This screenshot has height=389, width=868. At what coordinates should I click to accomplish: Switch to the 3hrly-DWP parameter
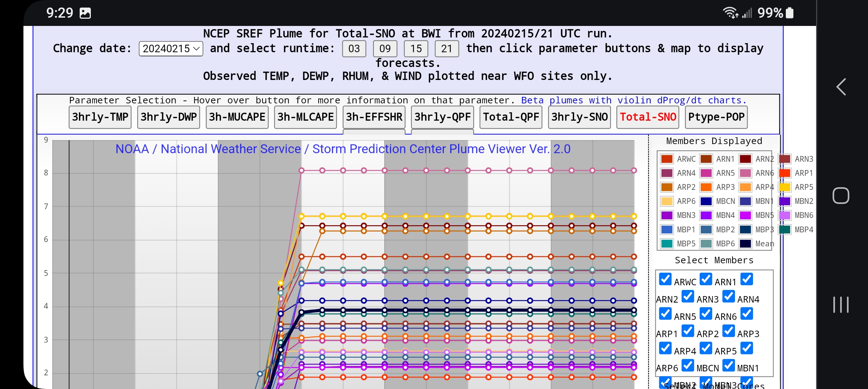pos(169,117)
